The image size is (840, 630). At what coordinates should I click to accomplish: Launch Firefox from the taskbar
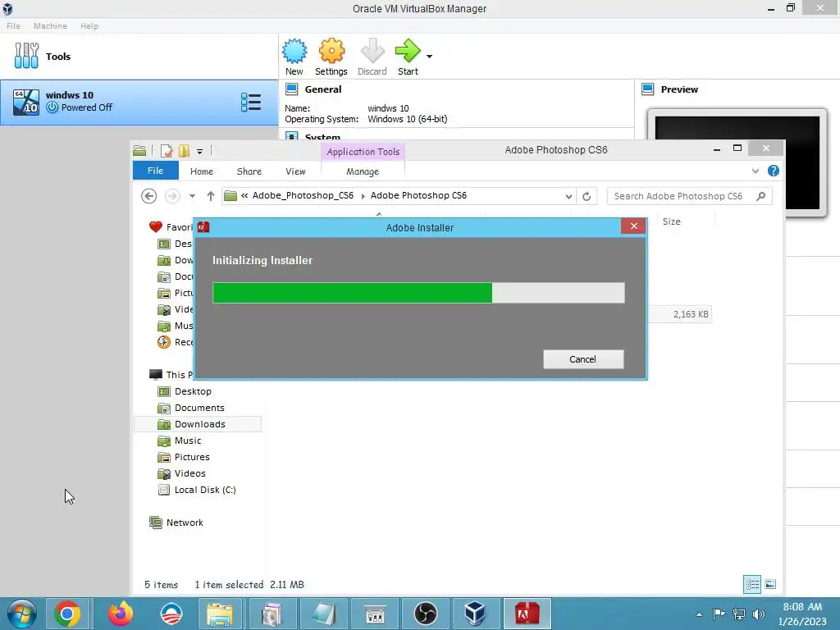click(120, 614)
